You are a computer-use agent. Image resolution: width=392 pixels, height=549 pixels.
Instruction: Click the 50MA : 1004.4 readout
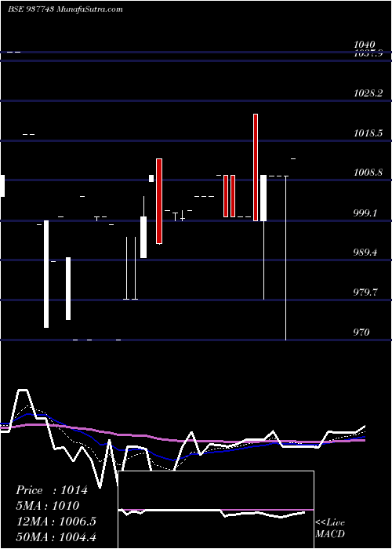[x=56, y=536]
